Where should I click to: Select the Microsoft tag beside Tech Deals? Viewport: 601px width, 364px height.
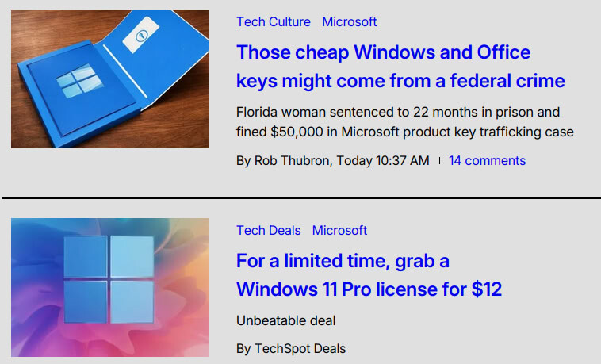339,231
